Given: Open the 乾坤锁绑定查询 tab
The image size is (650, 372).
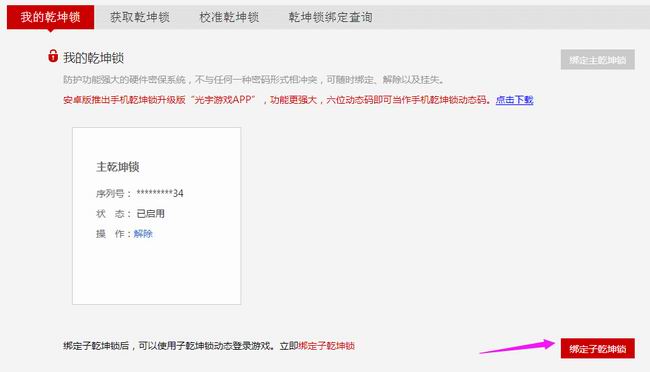Looking at the screenshot, I should click(x=330, y=17).
